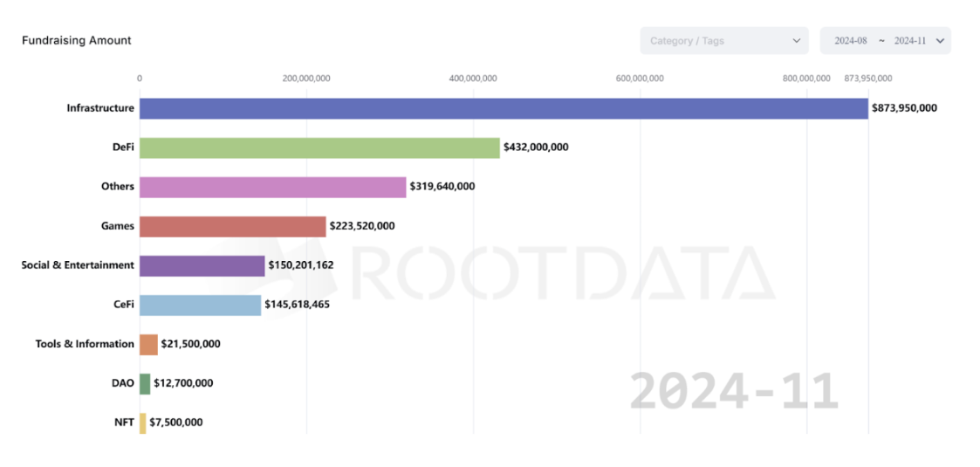The image size is (980, 467).
Task: Expand the date range chevron arrow
Action: coord(940,41)
